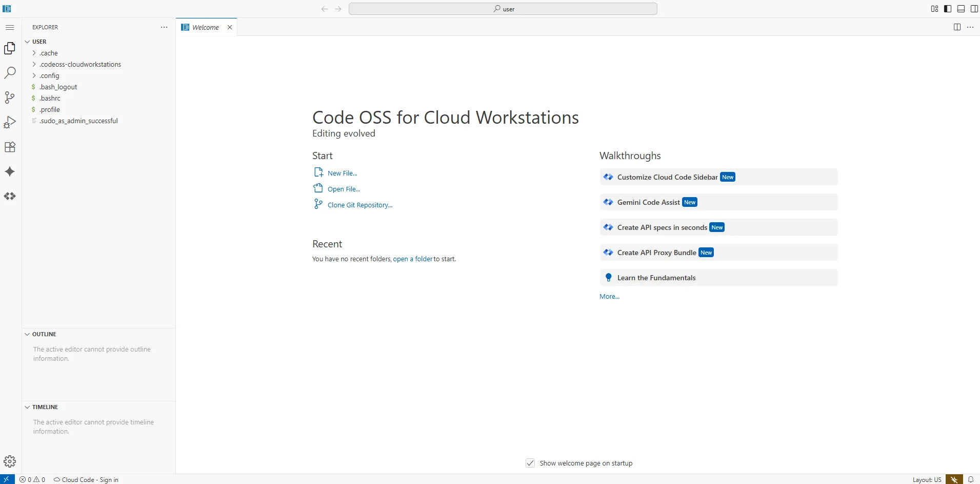Open the Manage gear icon

click(x=10, y=461)
